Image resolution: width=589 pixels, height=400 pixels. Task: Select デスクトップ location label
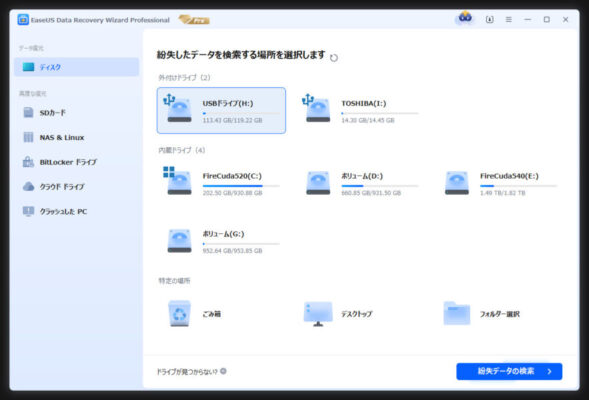pos(357,314)
